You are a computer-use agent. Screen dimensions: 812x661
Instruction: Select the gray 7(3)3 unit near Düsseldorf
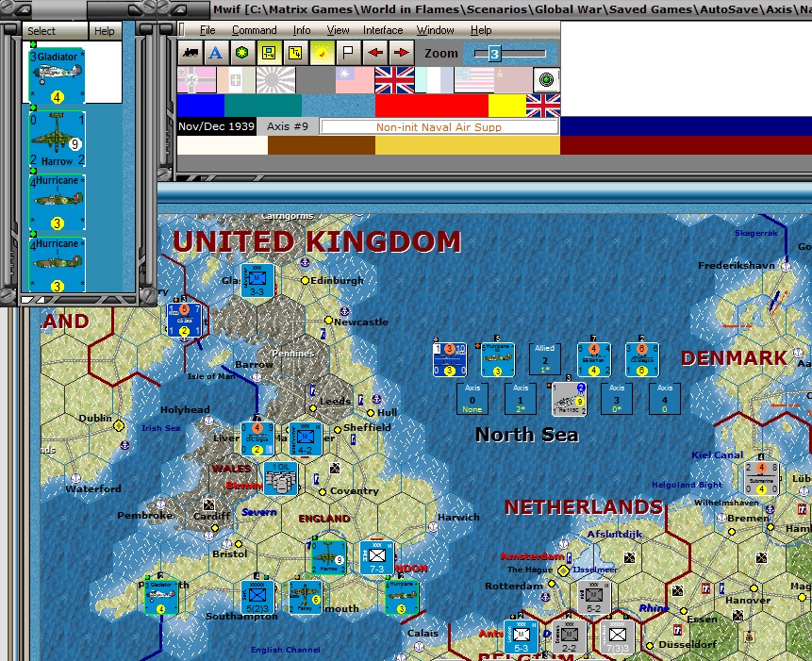coord(618,636)
